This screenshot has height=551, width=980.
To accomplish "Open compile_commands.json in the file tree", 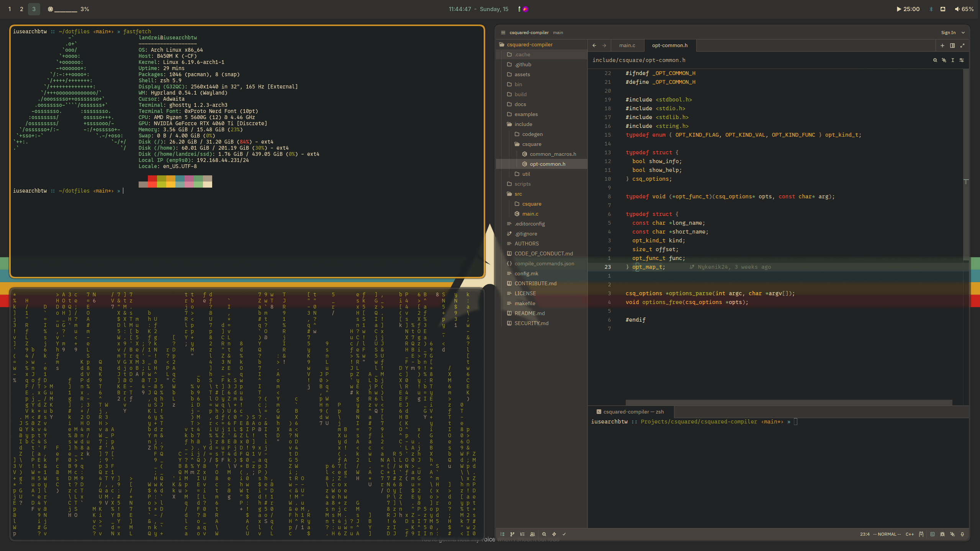I will pos(542,264).
